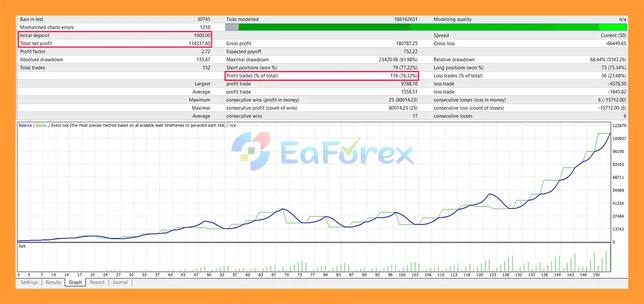644x304 pixels.
Task: Select the Graph tab
Action: click(x=75, y=282)
